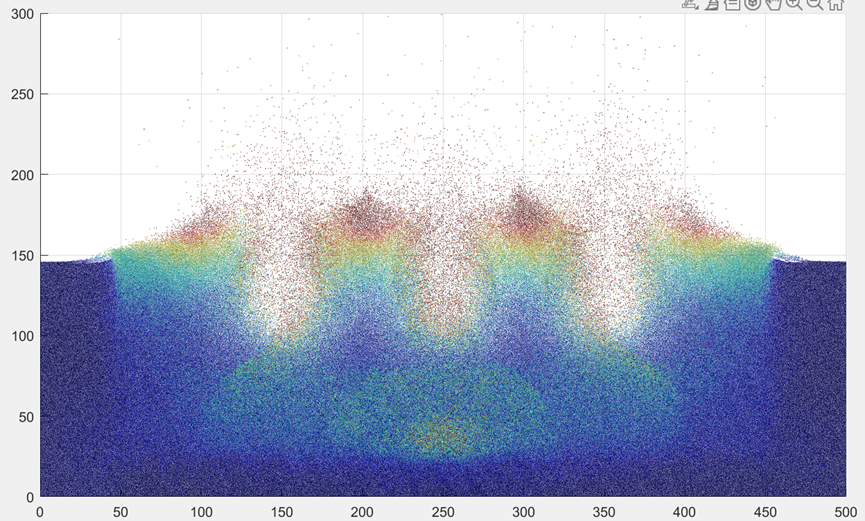The width and height of the screenshot is (865, 521).
Task: Open the export/save-as axes toolbar icon
Action: [690, 4]
